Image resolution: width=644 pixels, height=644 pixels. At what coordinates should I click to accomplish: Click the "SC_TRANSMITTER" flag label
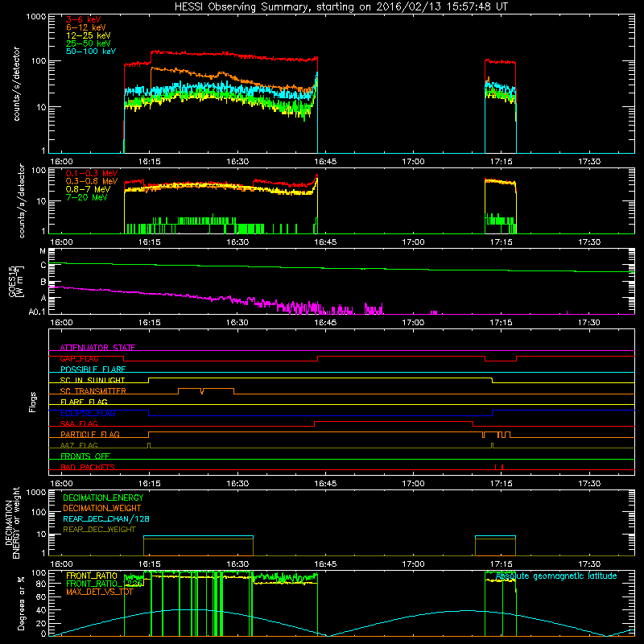click(x=93, y=391)
